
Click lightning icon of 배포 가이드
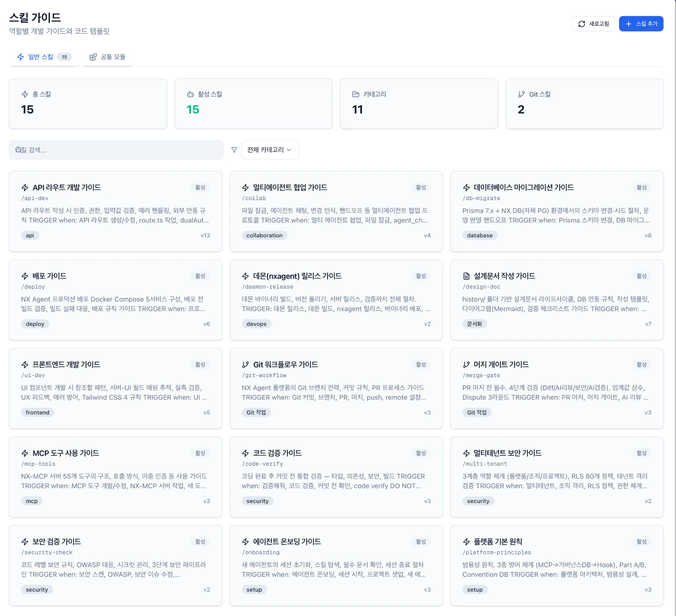tap(25, 276)
